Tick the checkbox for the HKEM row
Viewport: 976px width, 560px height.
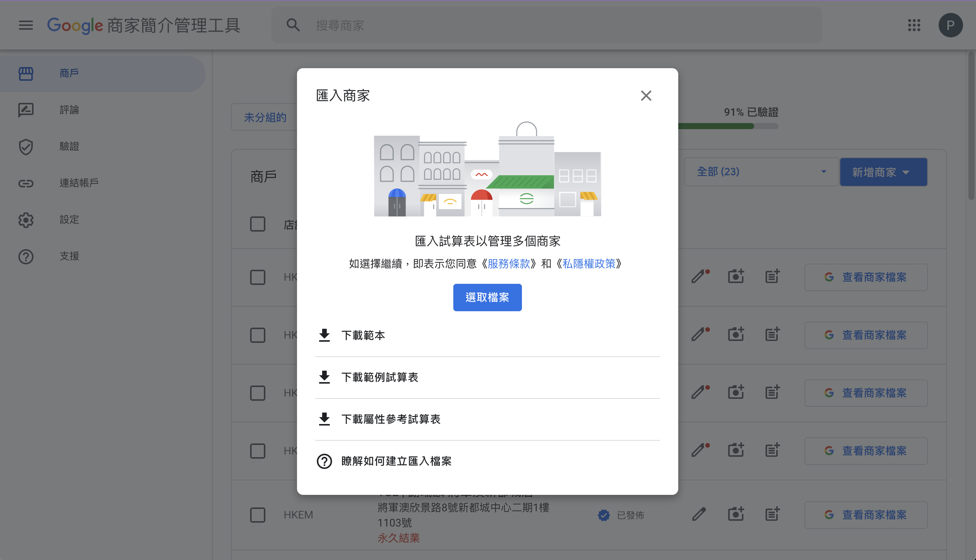[x=257, y=515]
